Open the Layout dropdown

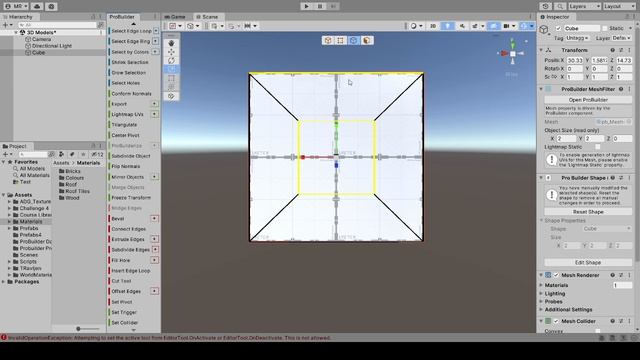point(619,7)
